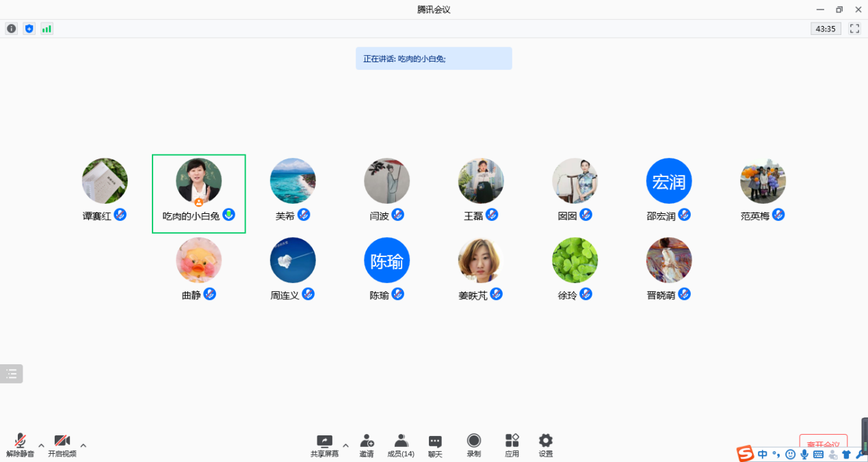
Task: Click the list icon on left edge
Action: pos(12,374)
